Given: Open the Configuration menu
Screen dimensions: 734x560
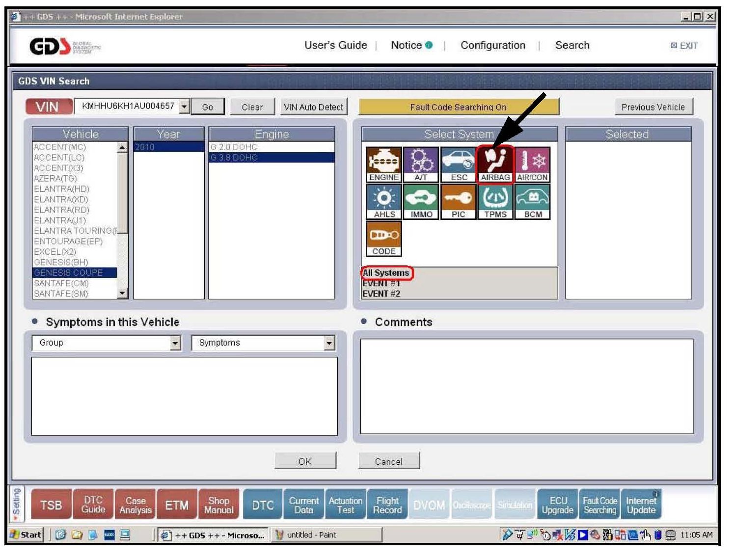Looking at the screenshot, I should tap(492, 46).
